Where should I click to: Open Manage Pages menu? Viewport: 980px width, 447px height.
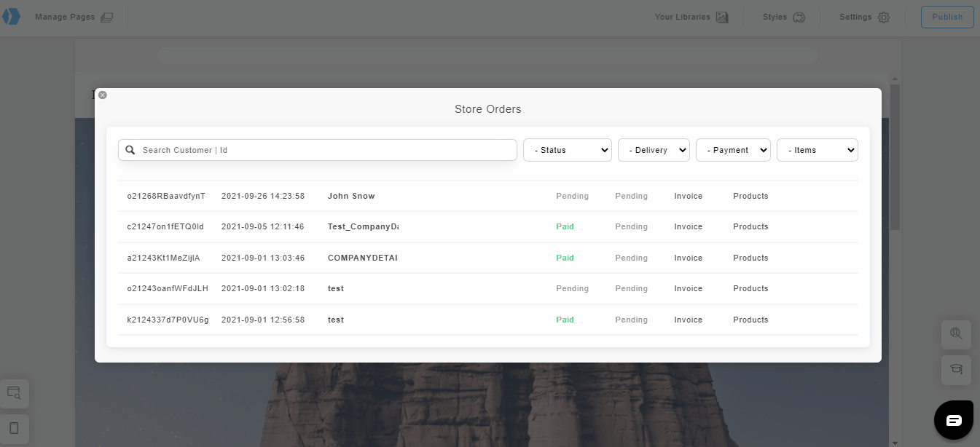click(74, 17)
